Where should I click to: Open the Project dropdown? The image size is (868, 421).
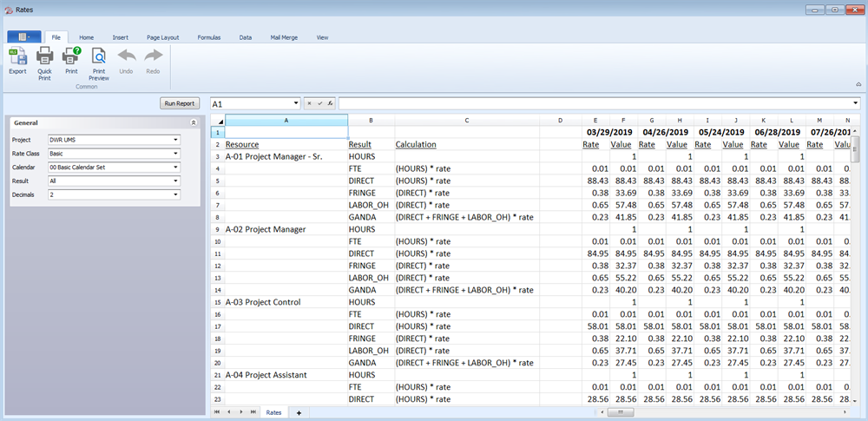click(x=175, y=139)
